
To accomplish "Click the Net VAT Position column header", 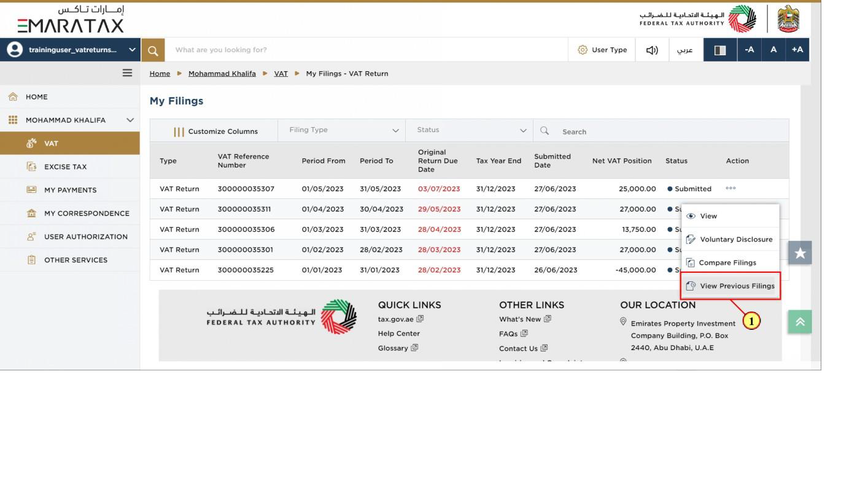I will coord(622,161).
